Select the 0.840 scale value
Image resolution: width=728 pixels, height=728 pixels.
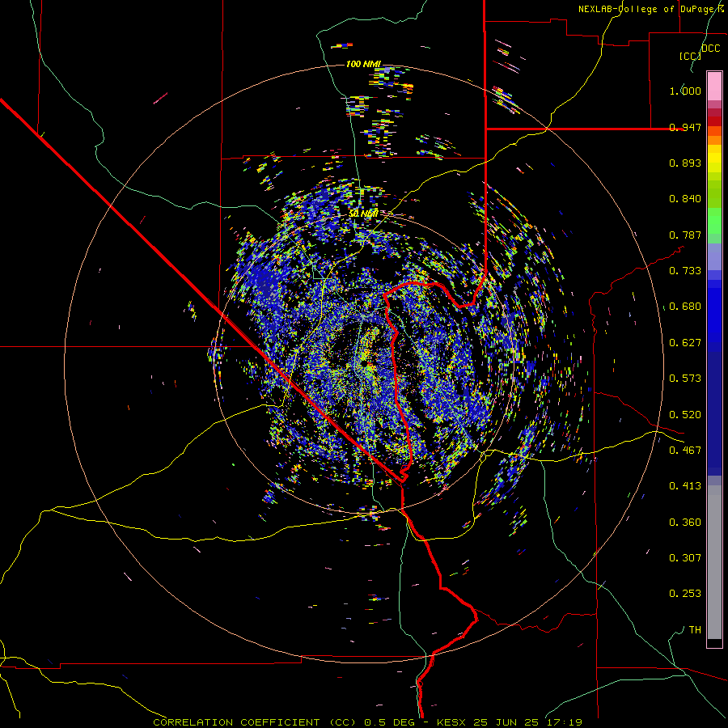click(685, 199)
